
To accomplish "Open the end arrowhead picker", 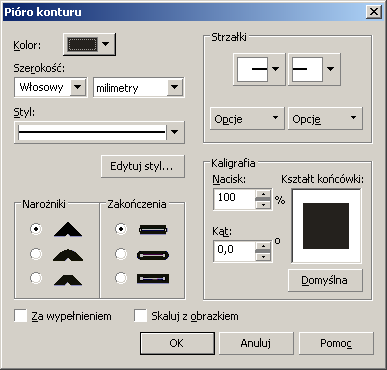I will 314,69.
